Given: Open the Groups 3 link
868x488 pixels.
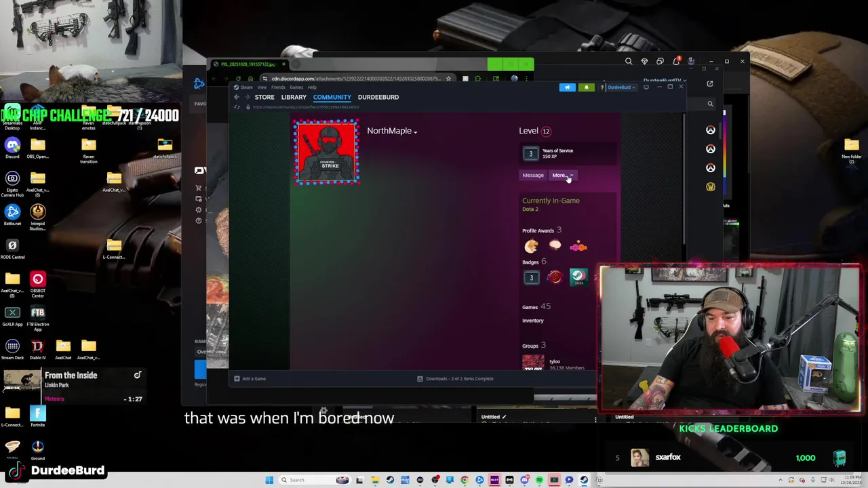Looking at the screenshot, I should coord(534,346).
